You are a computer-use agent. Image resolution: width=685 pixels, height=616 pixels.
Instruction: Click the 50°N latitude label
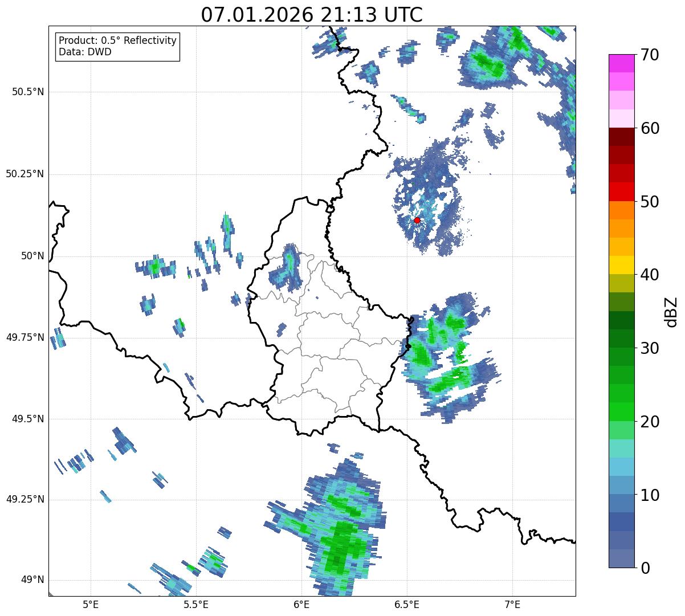(32, 256)
